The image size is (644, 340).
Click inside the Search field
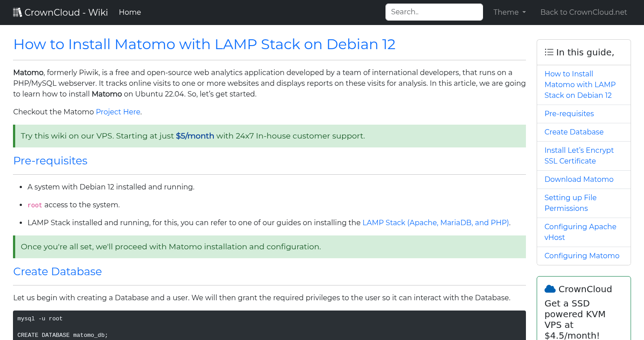(433, 12)
